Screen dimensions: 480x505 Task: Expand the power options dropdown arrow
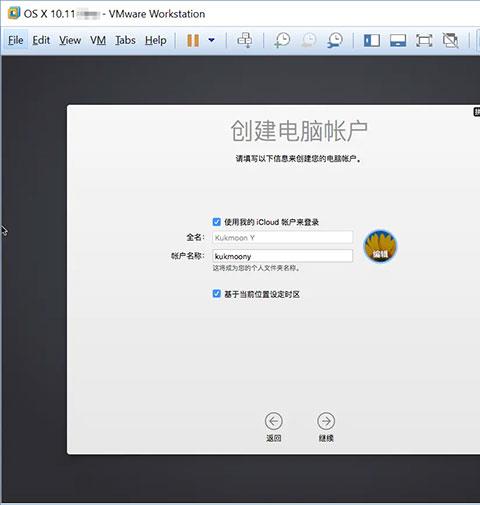tap(211, 40)
